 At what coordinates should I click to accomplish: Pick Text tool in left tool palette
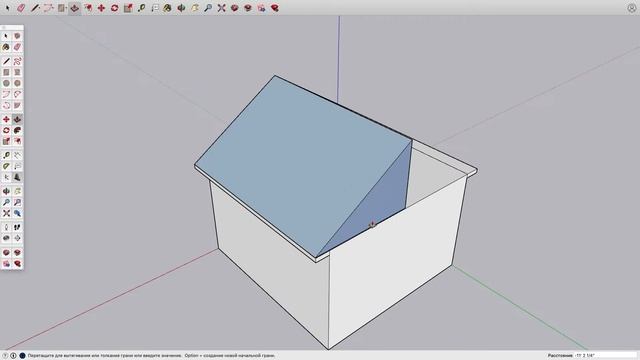pyautogui.click(x=17, y=167)
